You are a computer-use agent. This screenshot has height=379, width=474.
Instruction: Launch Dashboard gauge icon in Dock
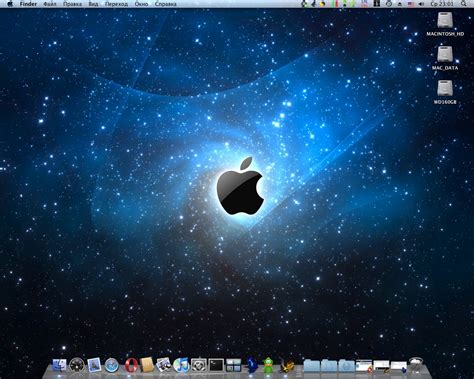77,366
